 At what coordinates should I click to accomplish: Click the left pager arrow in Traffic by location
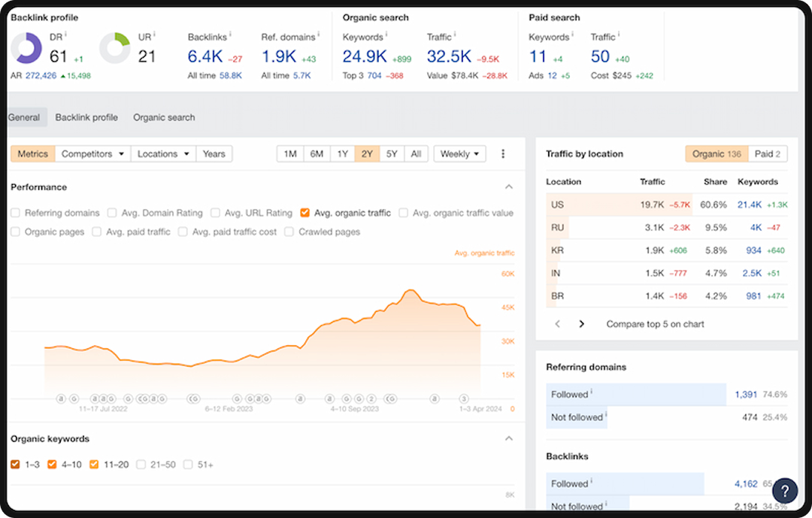point(557,323)
